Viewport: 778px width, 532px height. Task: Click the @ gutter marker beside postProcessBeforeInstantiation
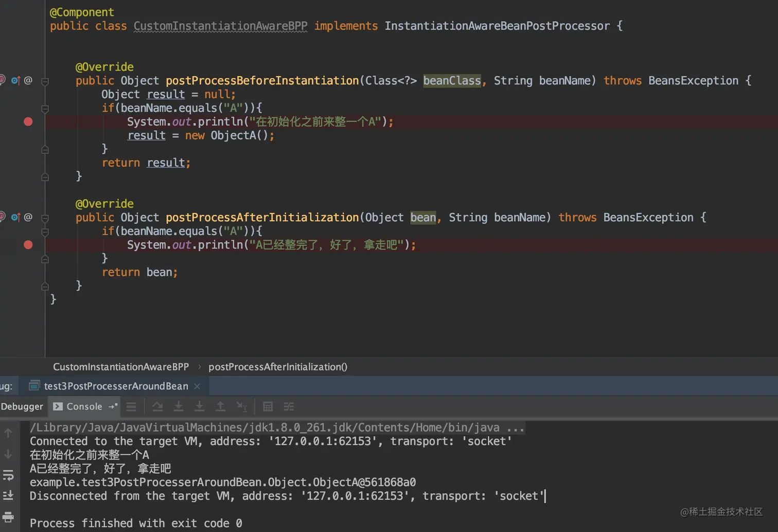point(28,80)
